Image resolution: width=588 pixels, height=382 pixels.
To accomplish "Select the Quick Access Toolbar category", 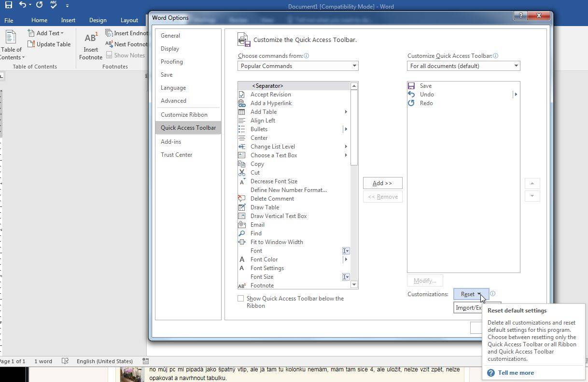I will tap(188, 128).
